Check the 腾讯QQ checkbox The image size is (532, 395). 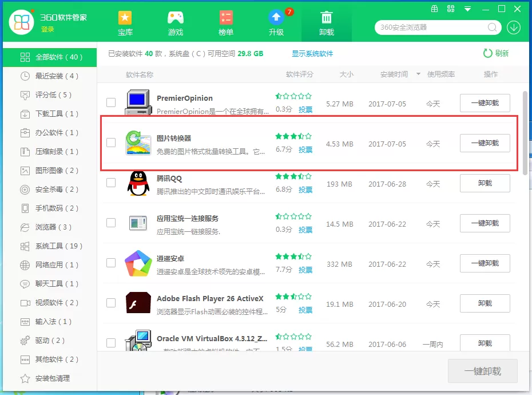111,183
